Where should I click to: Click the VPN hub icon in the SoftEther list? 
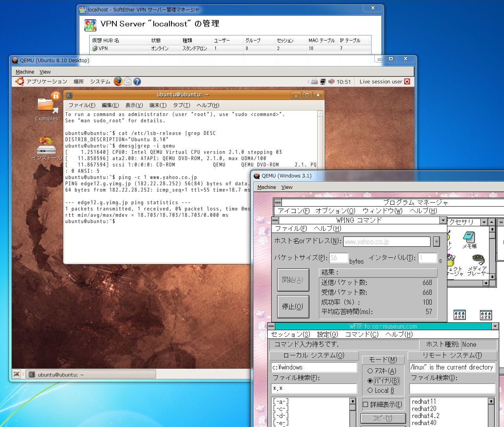(95, 48)
